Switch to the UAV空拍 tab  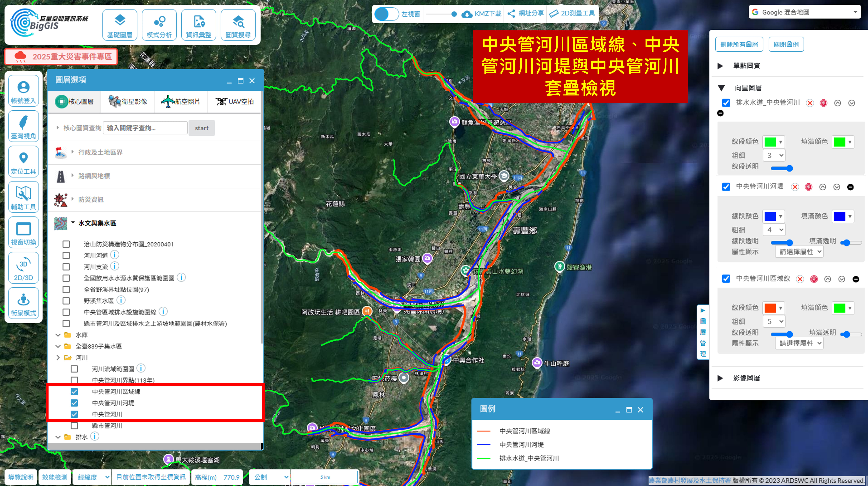coord(235,102)
